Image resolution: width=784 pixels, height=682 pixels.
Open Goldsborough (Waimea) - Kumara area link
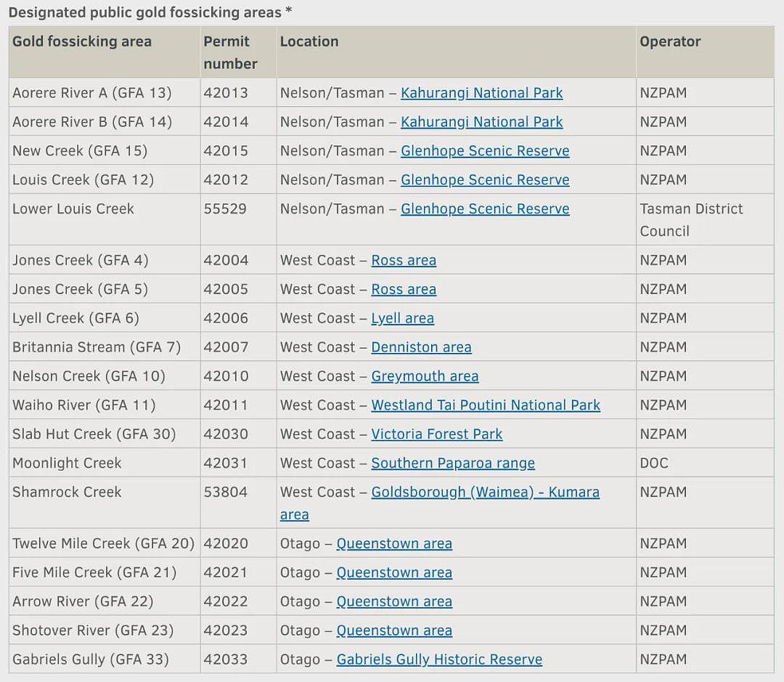485,493
